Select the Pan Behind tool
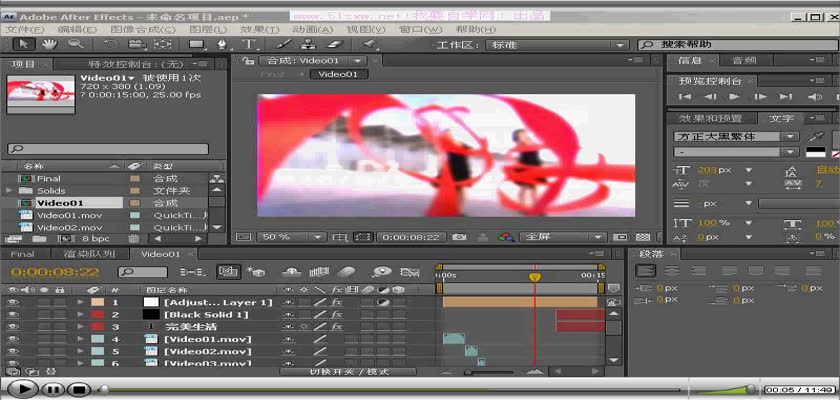 tap(162, 44)
